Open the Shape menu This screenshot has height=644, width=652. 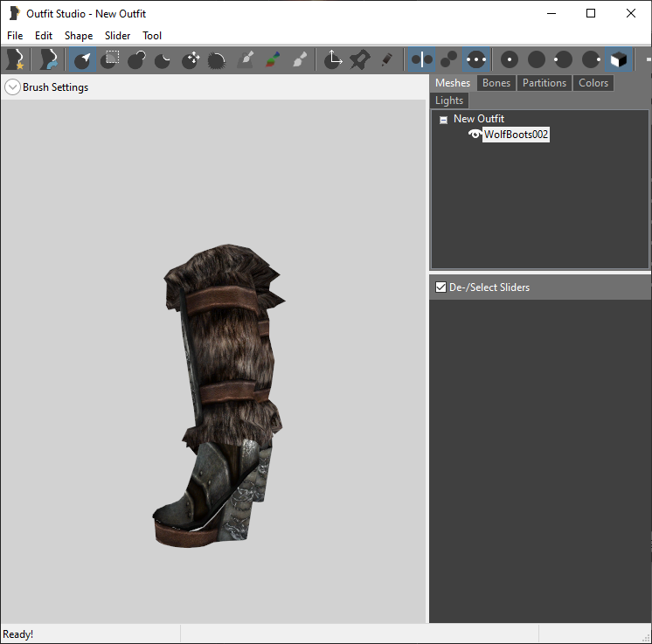(79, 36)
